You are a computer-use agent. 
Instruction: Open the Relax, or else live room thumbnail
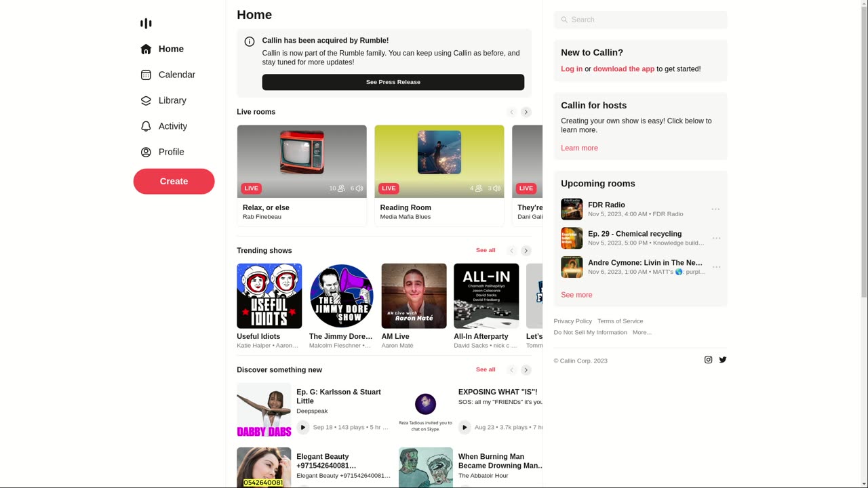pos(302,161)
